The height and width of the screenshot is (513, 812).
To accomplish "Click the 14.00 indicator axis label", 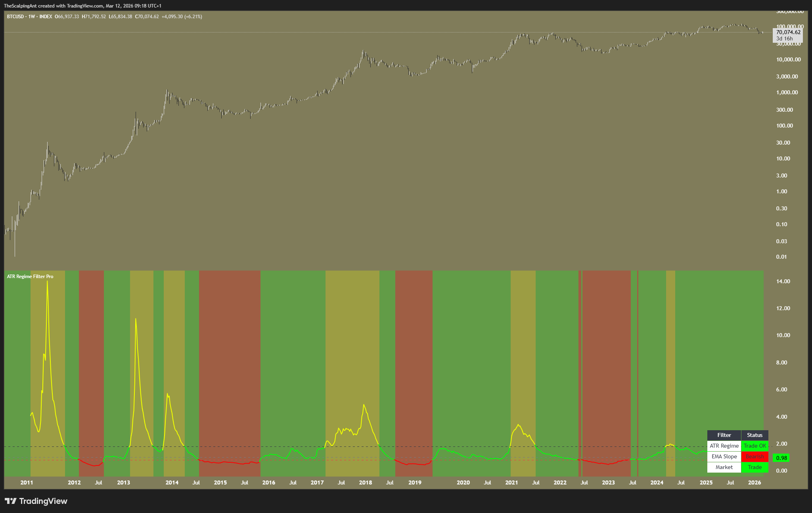I will pos(783,281).
